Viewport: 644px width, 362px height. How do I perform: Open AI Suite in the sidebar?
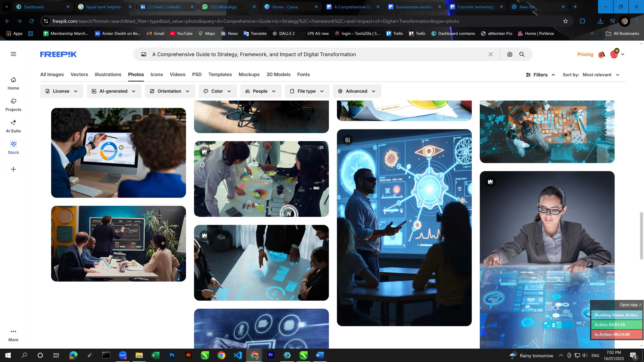tap(13, 126)
